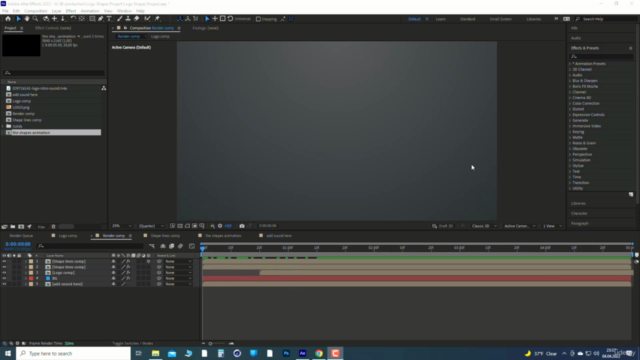Click the shy layers icon in timeline
The image size is (640, 360).
point(163,246)
